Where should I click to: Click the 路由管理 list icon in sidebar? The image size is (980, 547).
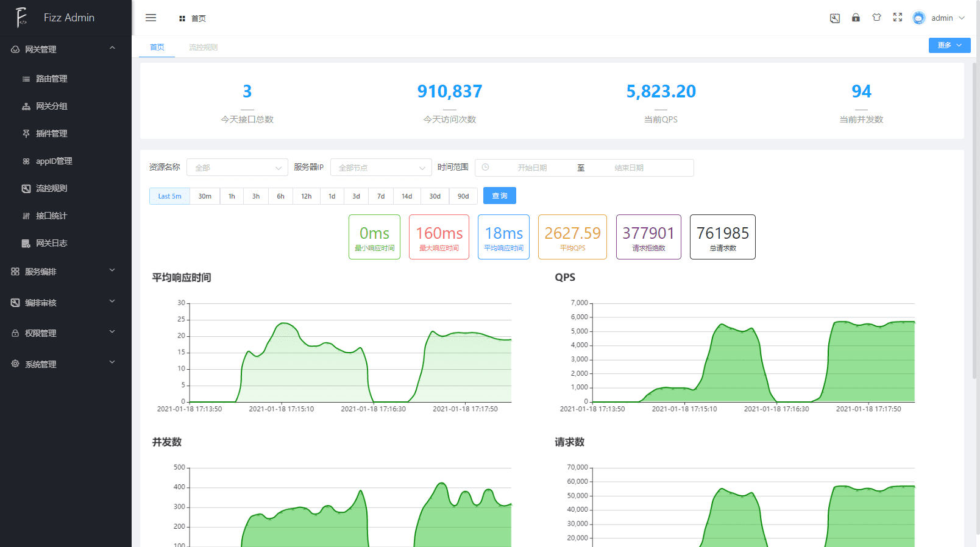[x=26, y=79]
